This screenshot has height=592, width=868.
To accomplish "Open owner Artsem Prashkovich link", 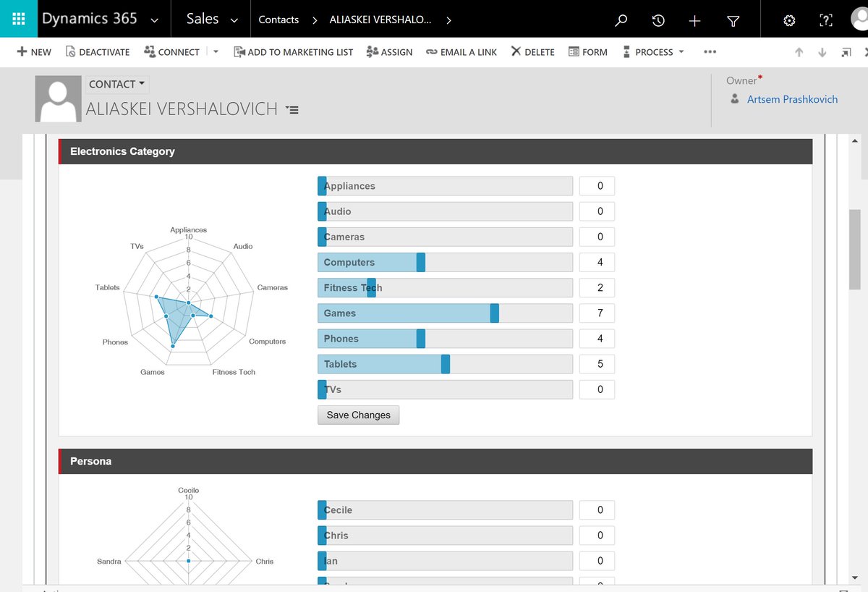I will [792, 99].
